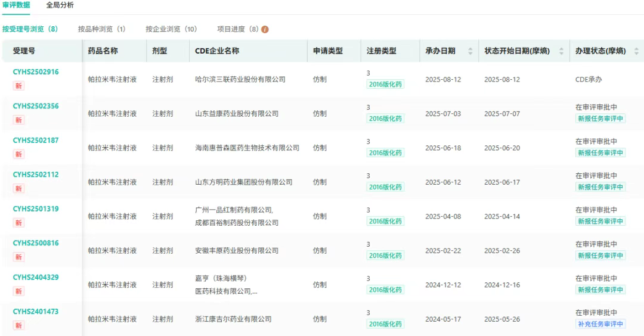The image size is (644, 336).
Task: Open acceptance number CYHS2502187
Action: [36, 141]
